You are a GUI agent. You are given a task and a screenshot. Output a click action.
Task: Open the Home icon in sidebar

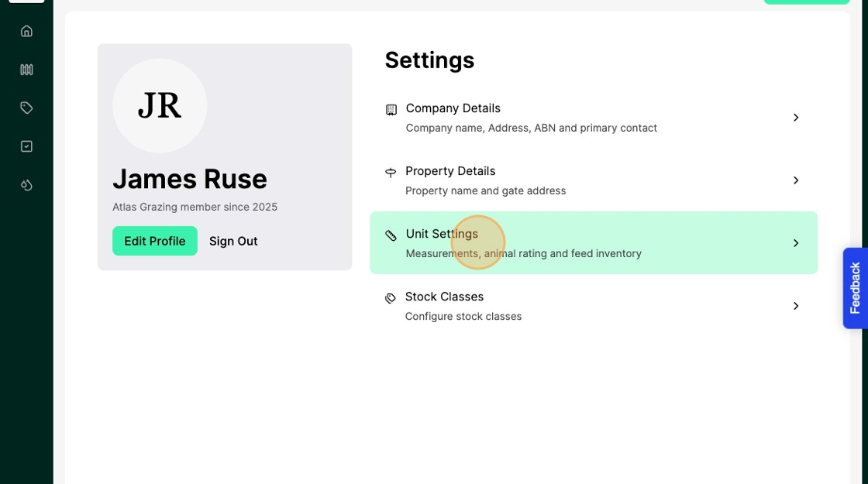(26, 31)
